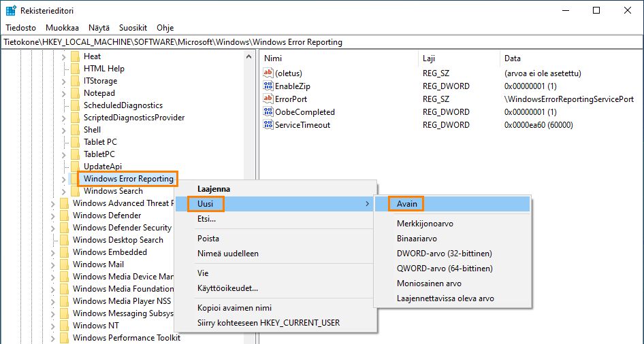Click the UpdateApi folder icon

coord(75,167)
